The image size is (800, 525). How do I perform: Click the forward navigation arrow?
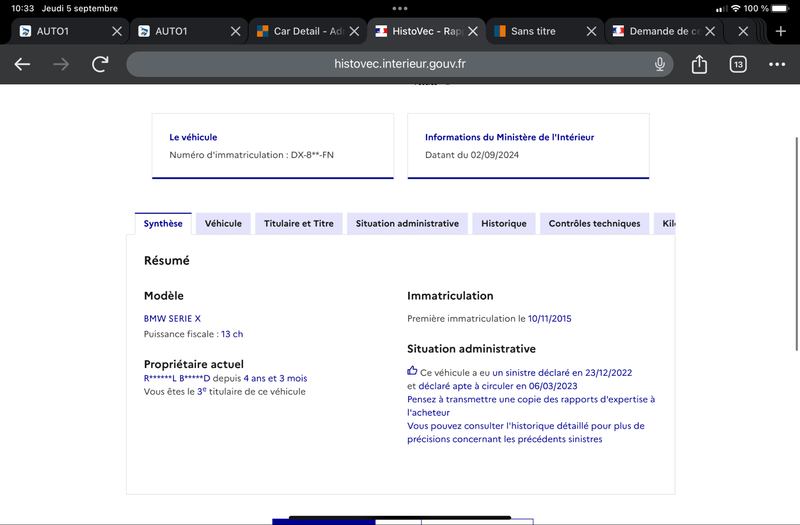click(61, 64)
